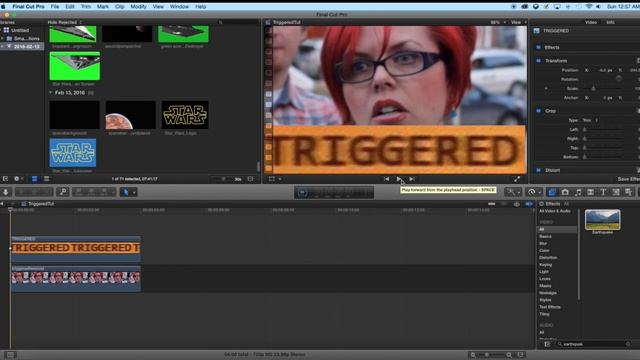
Task: Open the crop Type Trim dropdown
Action: coord(590,120)
